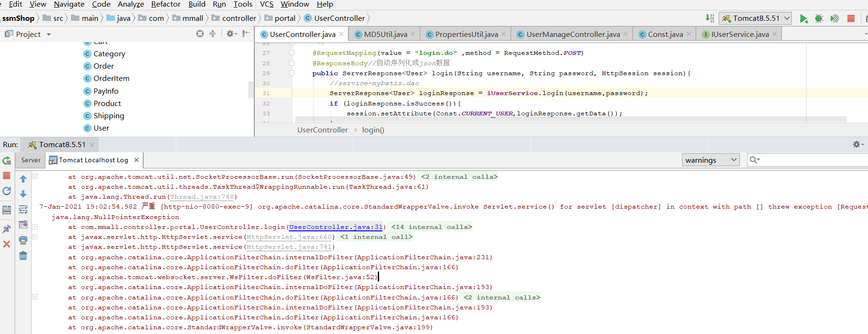
Task: Open the VCS menu
Action: click(x=267, y=4)
